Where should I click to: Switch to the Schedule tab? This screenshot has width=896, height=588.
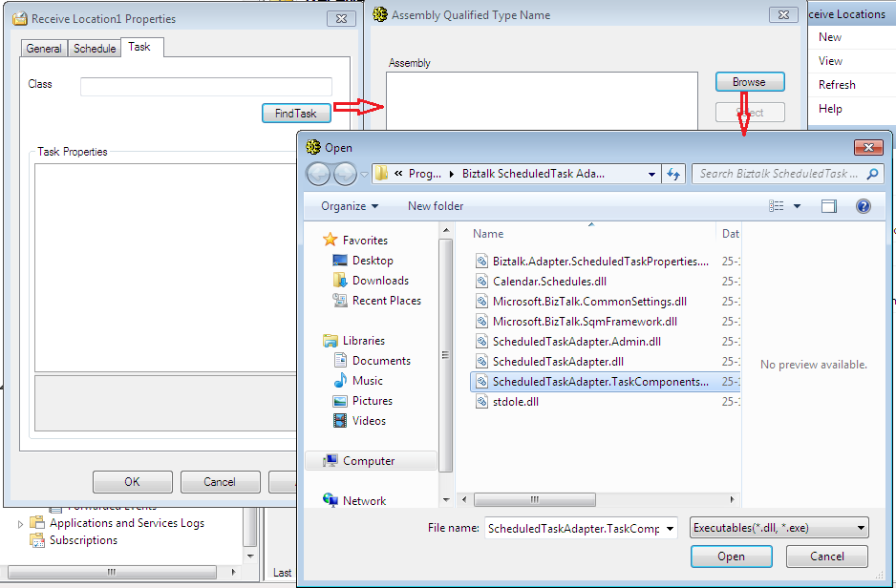pyautogui.click(x=95, y=49)
